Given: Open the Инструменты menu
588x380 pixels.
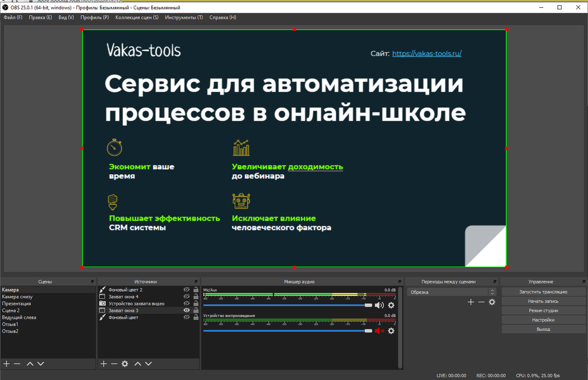Looking at the screenshot, I should click(x=184, y=18).
